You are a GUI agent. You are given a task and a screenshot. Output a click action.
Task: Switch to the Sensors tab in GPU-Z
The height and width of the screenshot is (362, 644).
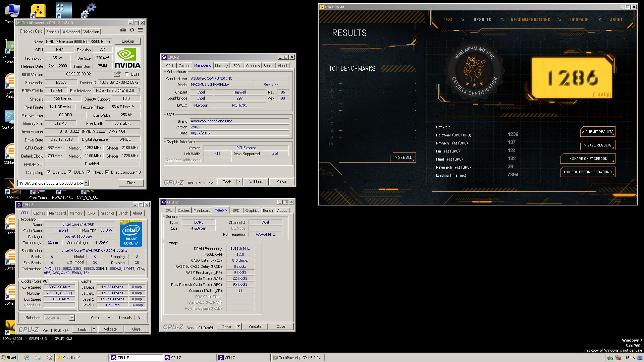(x=53, y=32)
